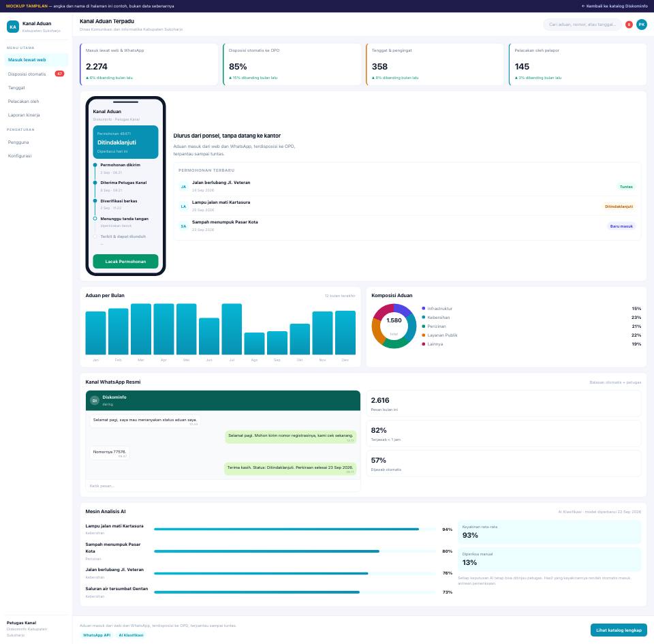Click the timeline dot for Diverifikasi berkas
Screen dimensions: 654x644
[x=95, y=200]
